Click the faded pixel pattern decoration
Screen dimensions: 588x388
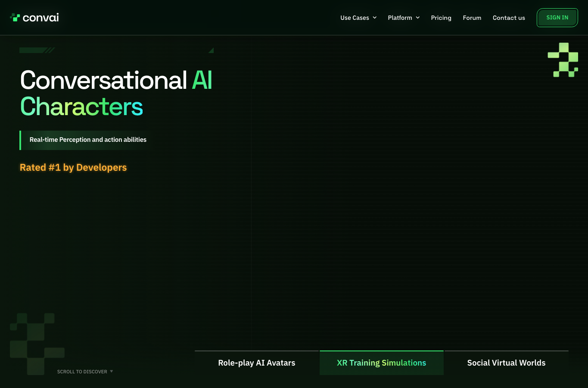[x=37, y=344]
